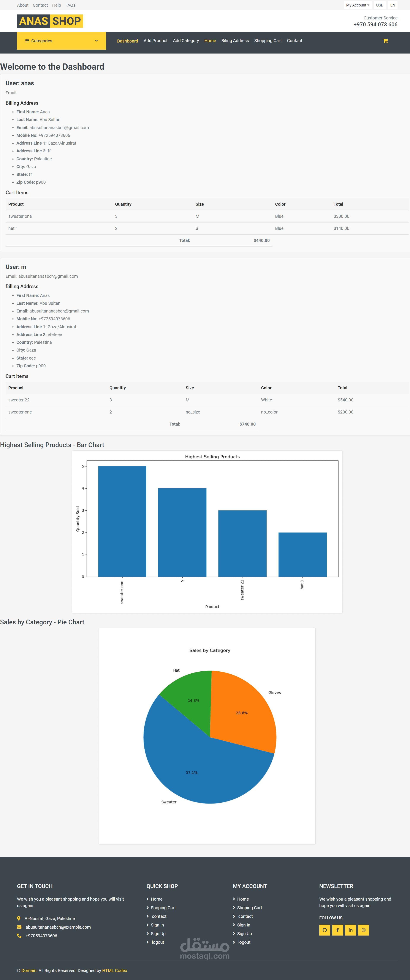The height and width of the screenshot is (980, 410).
Task: Click the $440.00 cart total for anas
Action: (x=261, y=240)
